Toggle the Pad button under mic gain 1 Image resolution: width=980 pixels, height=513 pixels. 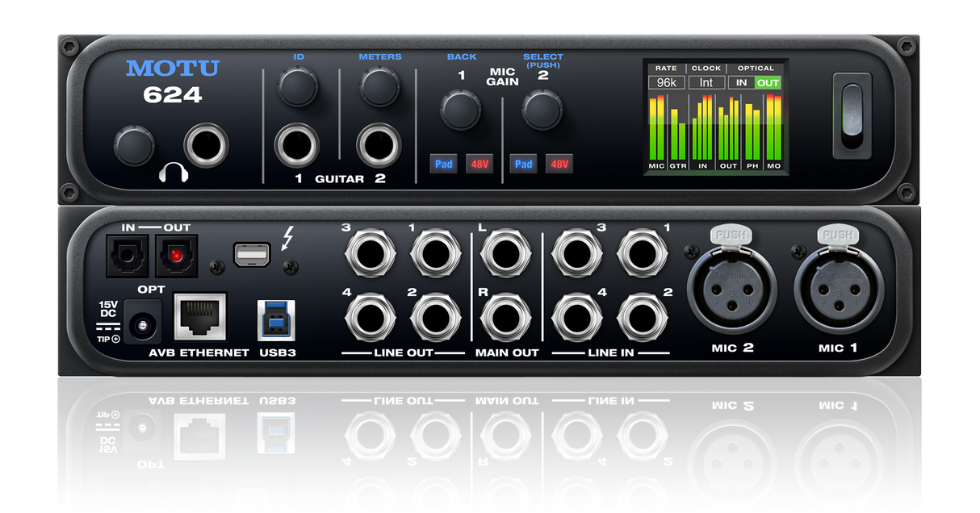point(443,164)
